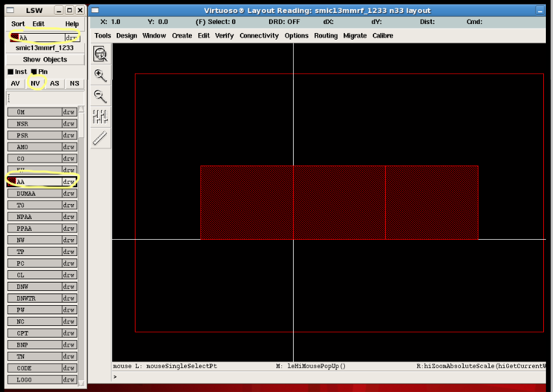The height and width of the screenshot is (392, 553).
Task: Select the NPAA drw layer
Action: [x=42, y=217]
